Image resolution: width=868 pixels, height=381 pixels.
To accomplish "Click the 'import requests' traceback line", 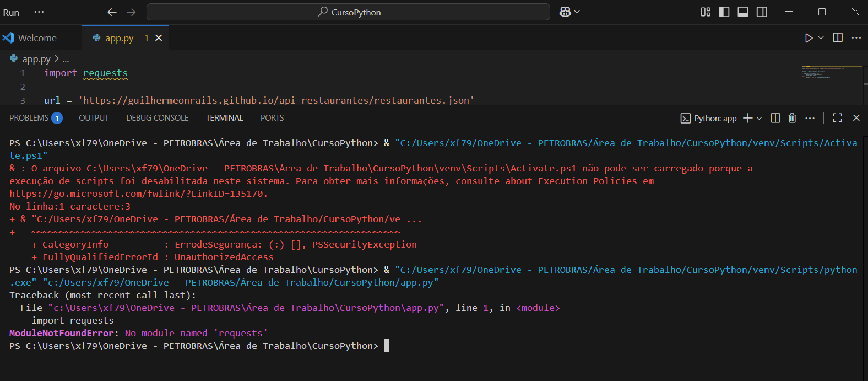I will [73, 320].
